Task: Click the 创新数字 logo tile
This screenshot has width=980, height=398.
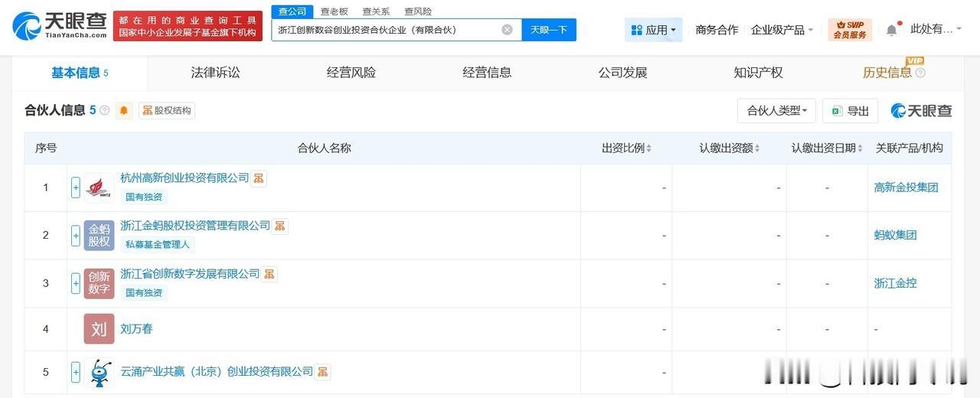Action: point(99,283)
